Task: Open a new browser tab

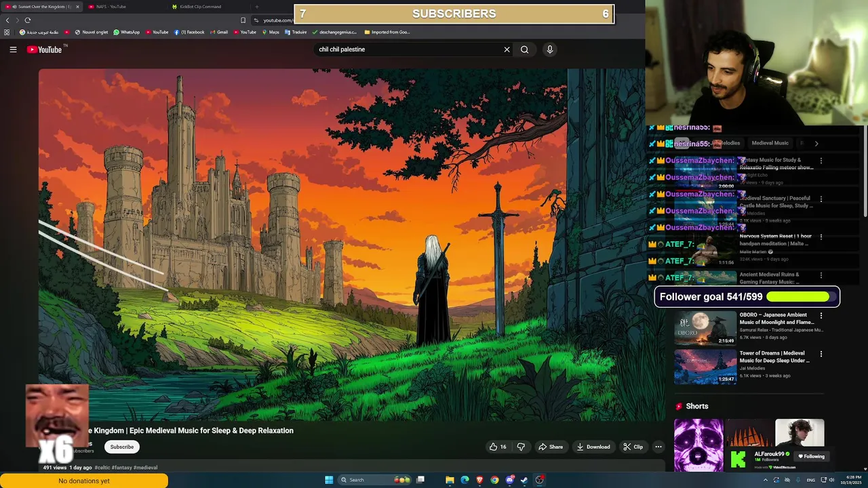Action: pyautogui.click(x=256, y=7)
